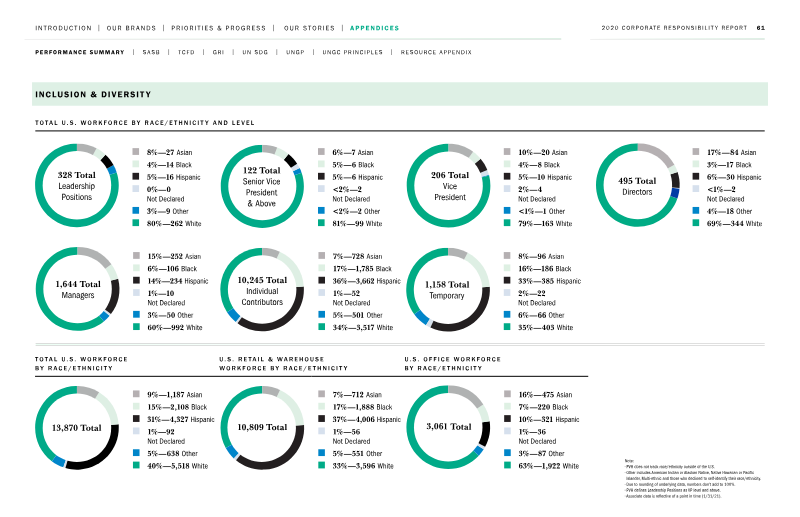Open the UNGC Principles tab

[x=353, y=52]
